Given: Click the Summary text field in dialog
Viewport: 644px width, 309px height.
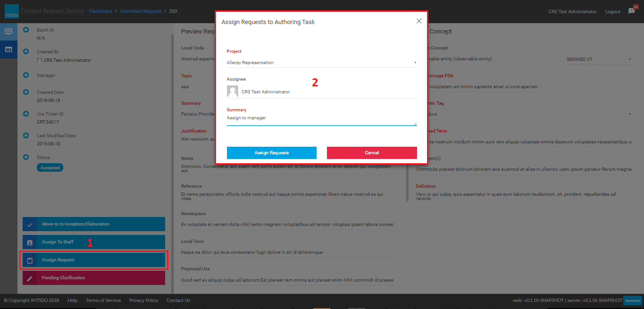Looking at the screenshot, I should click(321, 118).
